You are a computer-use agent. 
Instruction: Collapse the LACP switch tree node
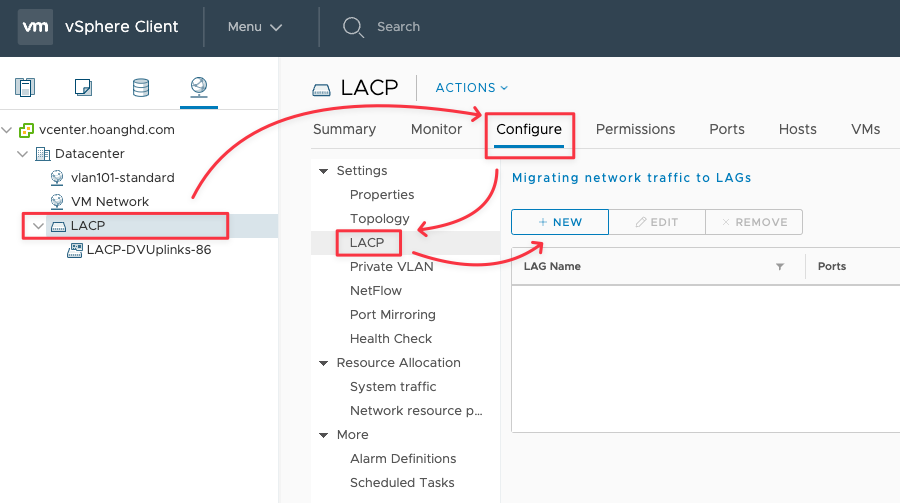[38, 226]
